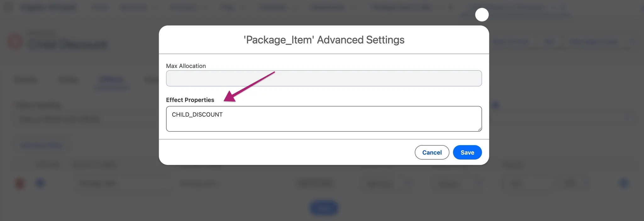Select the second blurred tab on the record page
The width and height of the screenshot is (644, 221).
pos(69,80)
